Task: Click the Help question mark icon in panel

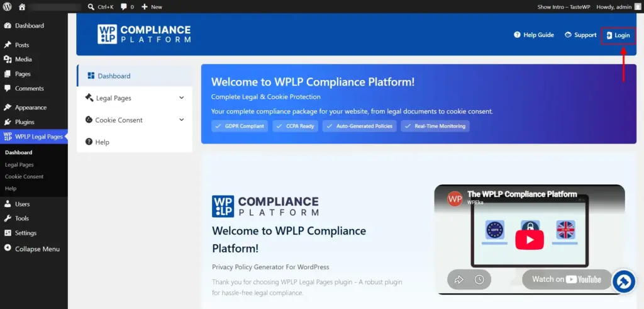Action: coord(89,142)
